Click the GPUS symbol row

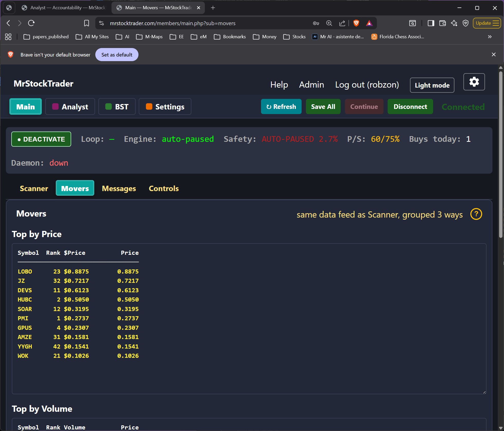(x=78, y=328)
